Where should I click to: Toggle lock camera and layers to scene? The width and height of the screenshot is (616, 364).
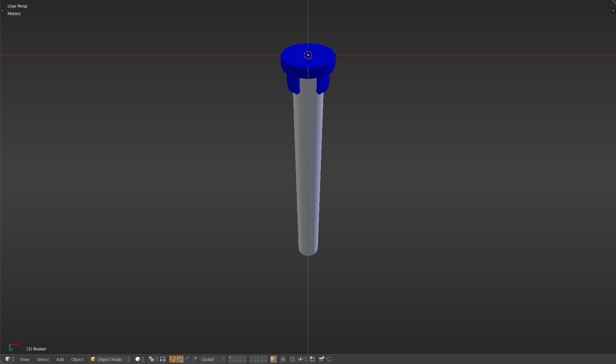tap(274, 359)
